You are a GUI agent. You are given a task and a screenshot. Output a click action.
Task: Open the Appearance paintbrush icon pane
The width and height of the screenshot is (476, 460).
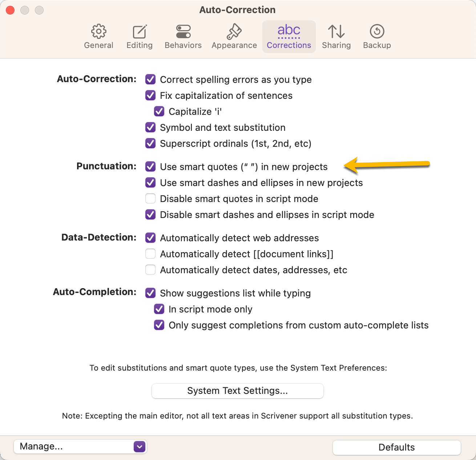point(234,32)
